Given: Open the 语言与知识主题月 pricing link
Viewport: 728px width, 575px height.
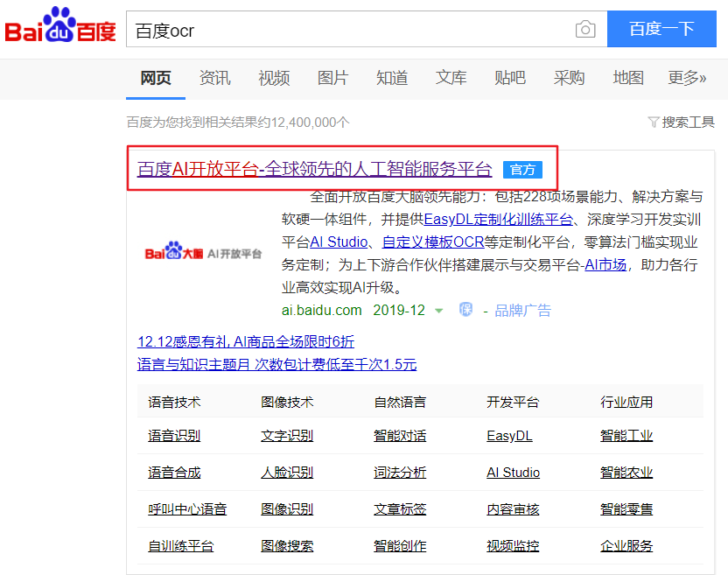Looking at the screenshot, I should point(276,365).
